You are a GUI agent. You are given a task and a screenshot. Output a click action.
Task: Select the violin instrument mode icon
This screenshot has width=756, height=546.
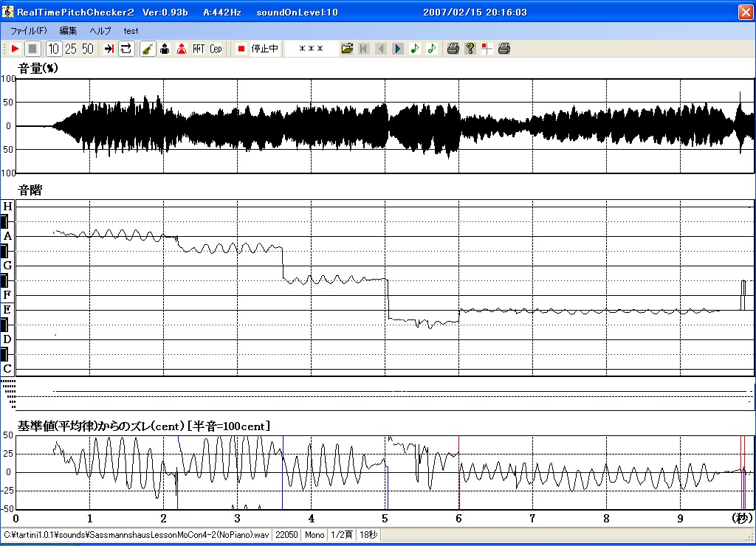coord(148,49)
